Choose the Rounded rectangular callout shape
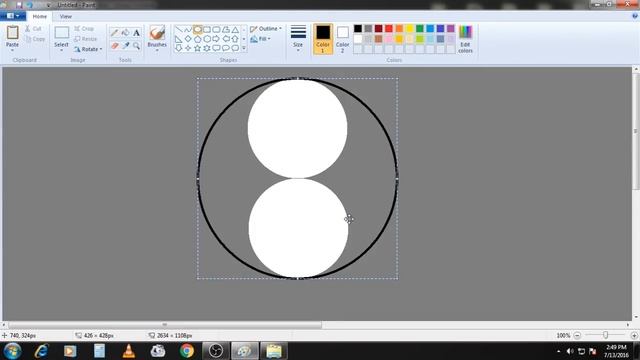This screenshot has width=640, height=360. (x=216, y=48)
